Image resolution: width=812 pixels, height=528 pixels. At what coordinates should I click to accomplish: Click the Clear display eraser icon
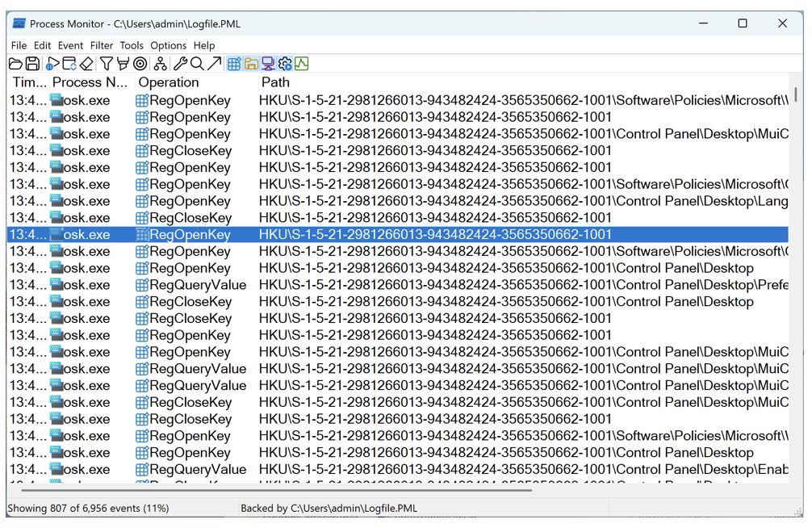(x=86, y=64)
